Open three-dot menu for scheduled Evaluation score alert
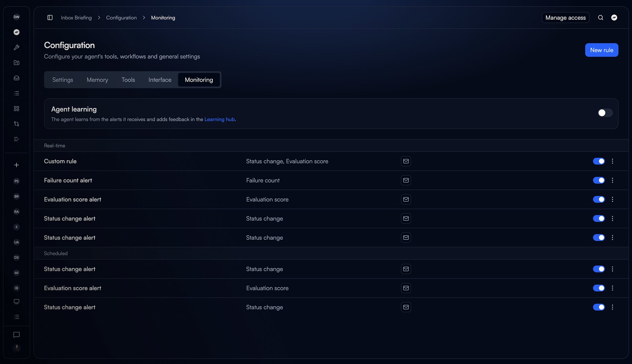 point(613,288)
